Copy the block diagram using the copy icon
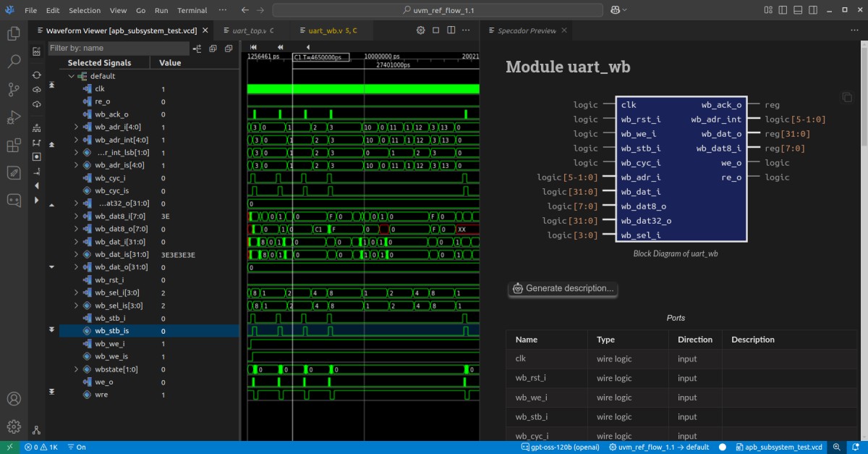The width and height of the screenshot is (868, 454). coord(847,97)
